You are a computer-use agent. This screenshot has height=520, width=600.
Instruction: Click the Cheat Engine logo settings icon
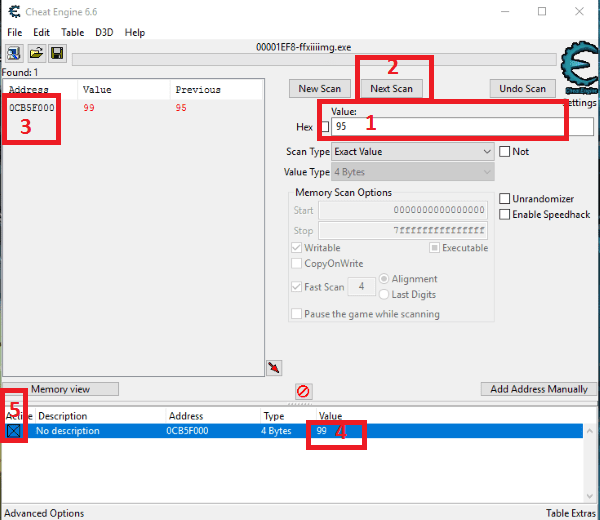tap(580, 67)
